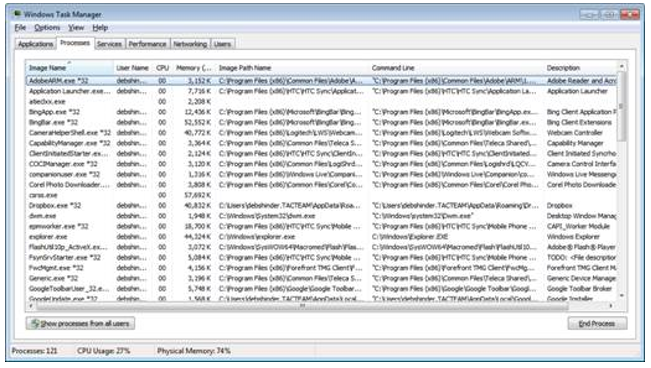
Task: Select the Dropbox.exe *32 process
Action: click(321, 205)
